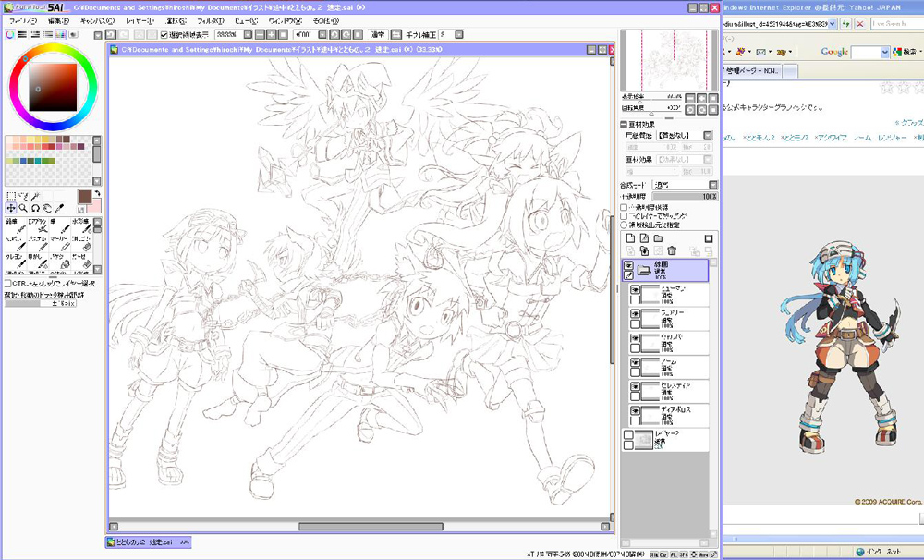924x560 pixels.
Task: Show the RGB slider panel
Action: click(x=22, y=35)
